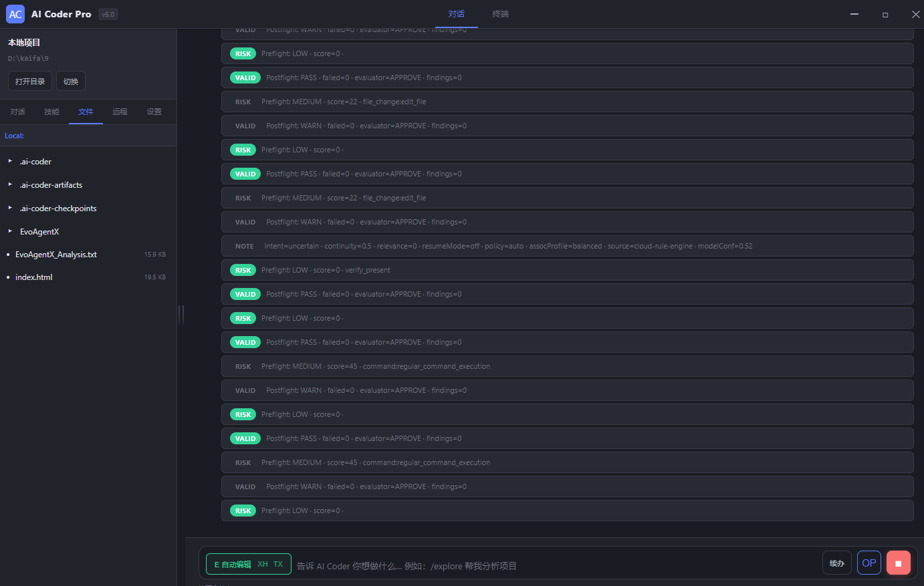Click the 打开目录 button

pos(30,82)
